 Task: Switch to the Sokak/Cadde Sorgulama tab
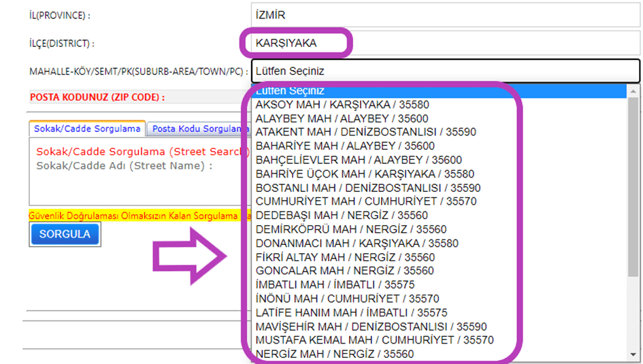coord(87,129)
